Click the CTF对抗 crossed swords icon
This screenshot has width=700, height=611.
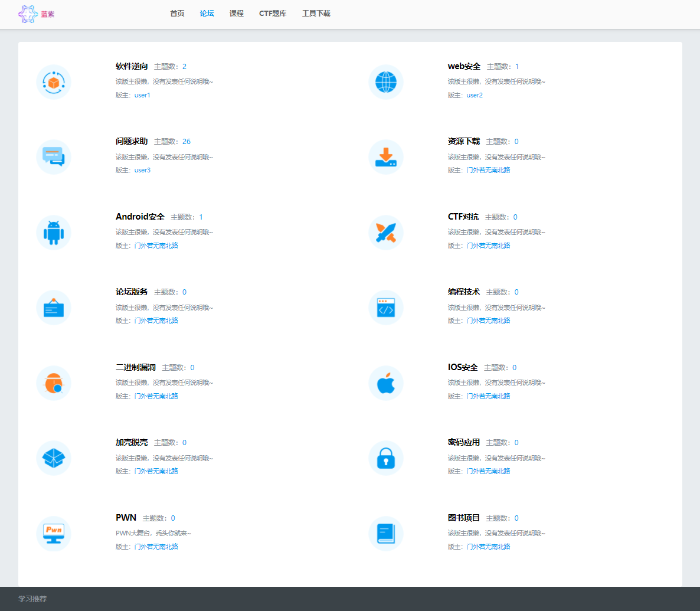(x=385, y=233)
